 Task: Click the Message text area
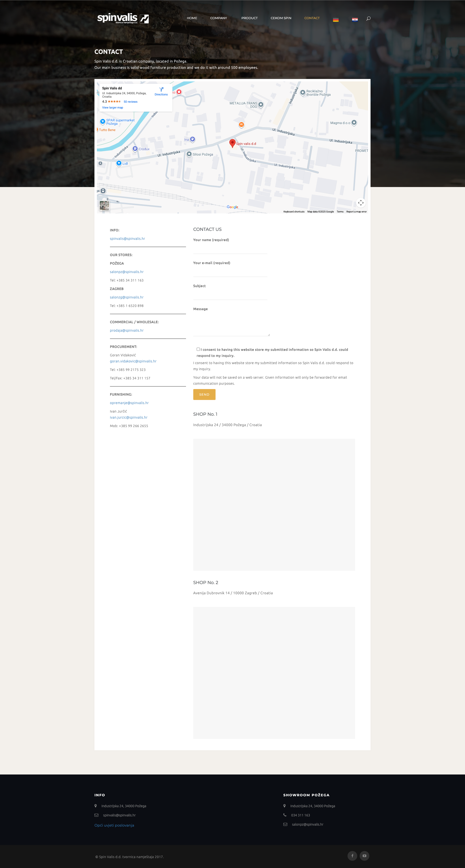click(x=231, y=324)
